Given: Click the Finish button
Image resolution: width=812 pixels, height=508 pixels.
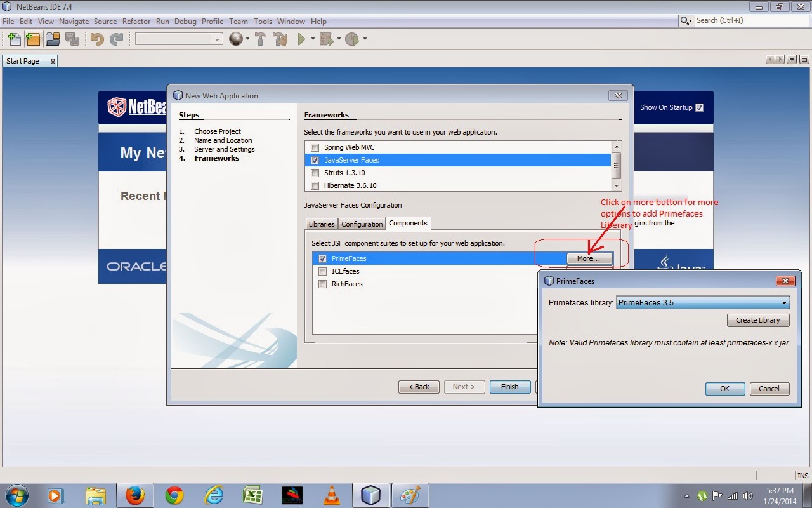Looking at the screenshot, I should coord(510,387).
